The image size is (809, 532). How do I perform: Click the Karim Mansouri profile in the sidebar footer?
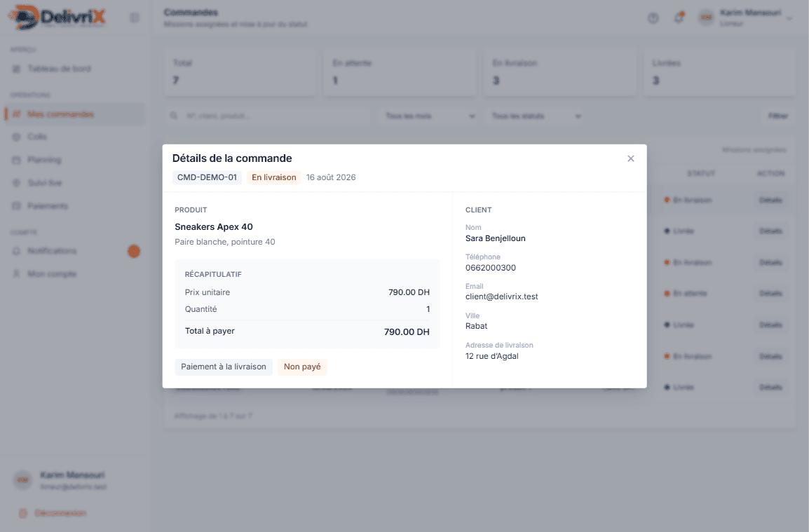[61, 480]
